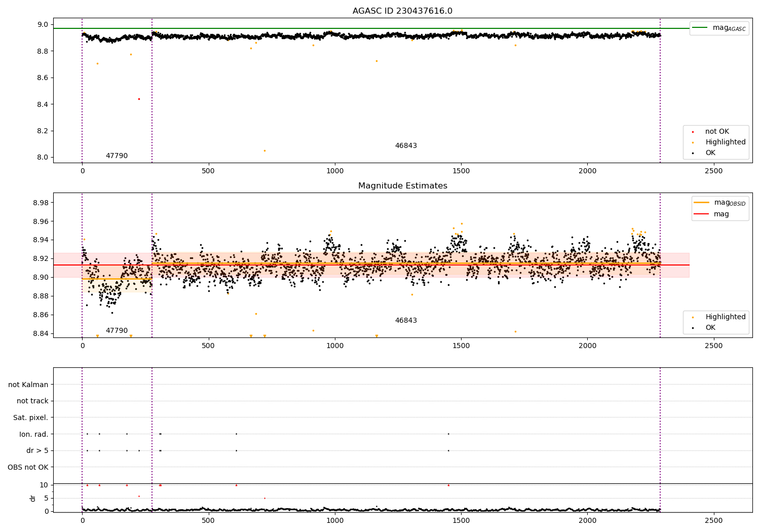This screenshot has width=760, height=532.
Task: Click the 1500 x-tick under the bottom plot
Action: (461, 521)
